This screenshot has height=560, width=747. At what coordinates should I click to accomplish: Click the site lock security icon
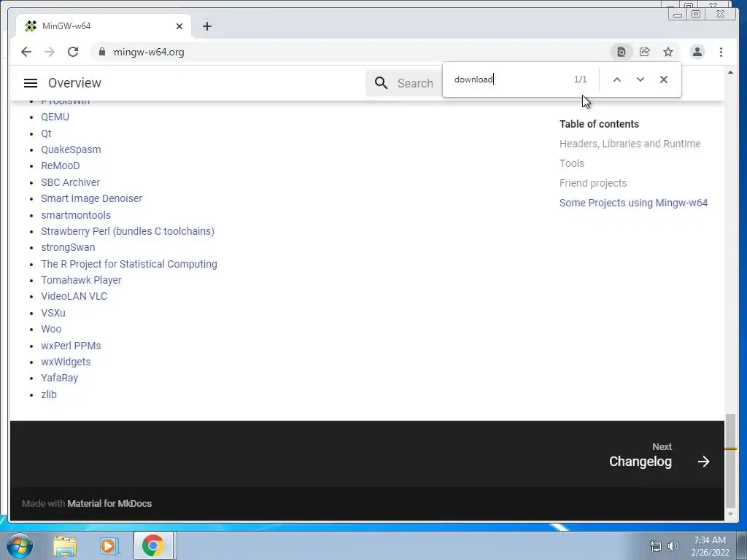tap(101, 52)
